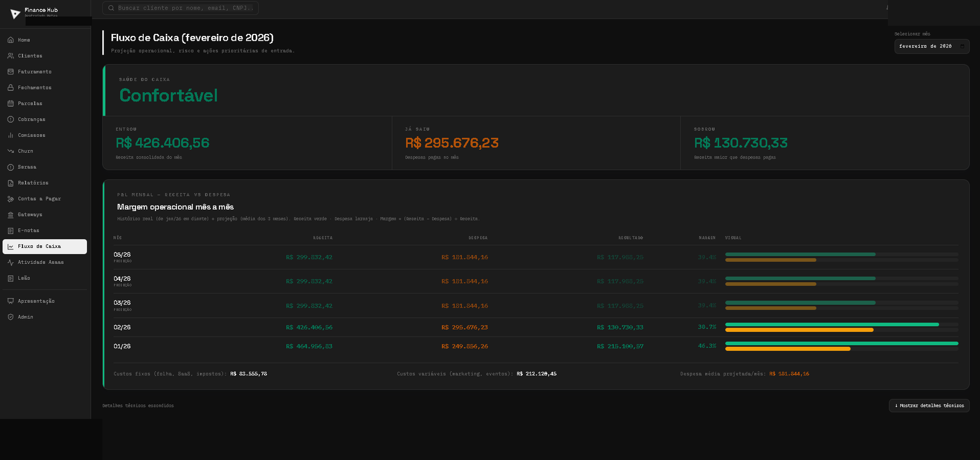
Task: Click the Fluxo de Caixa chart icon
Action: [10, 246]
